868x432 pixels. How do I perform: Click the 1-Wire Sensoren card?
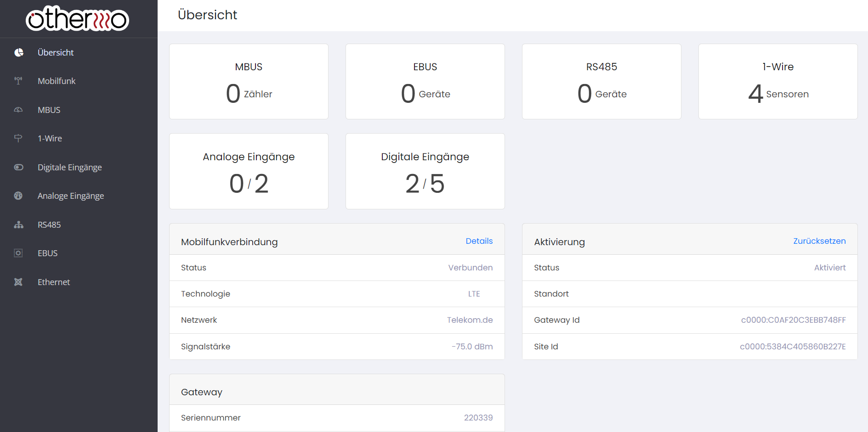[x=778, y=82]
